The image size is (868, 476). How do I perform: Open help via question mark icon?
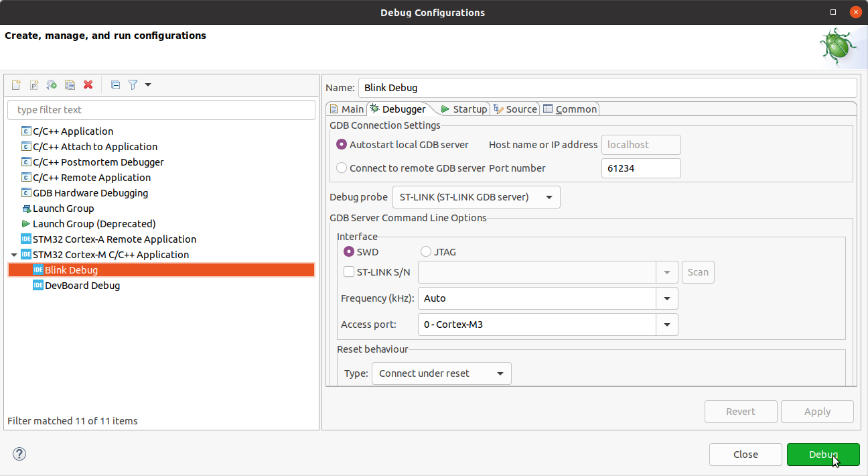pos(19,455)
